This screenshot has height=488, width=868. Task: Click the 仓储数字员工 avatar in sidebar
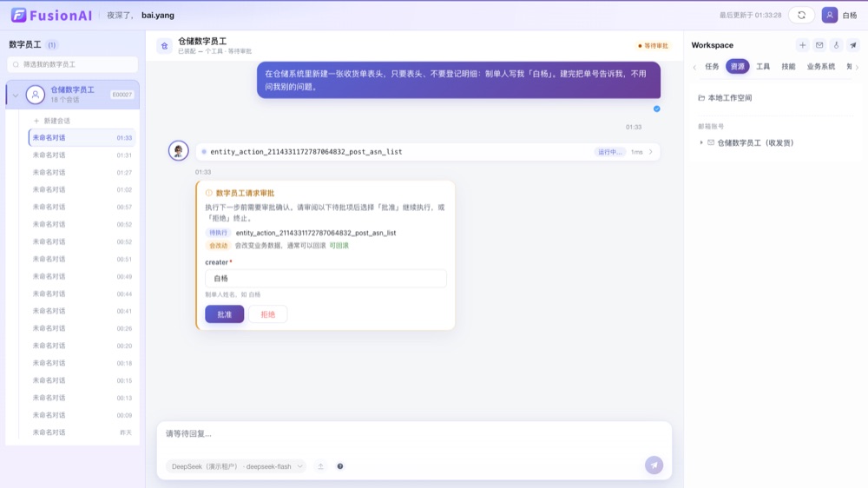click(x=35, y=94)
